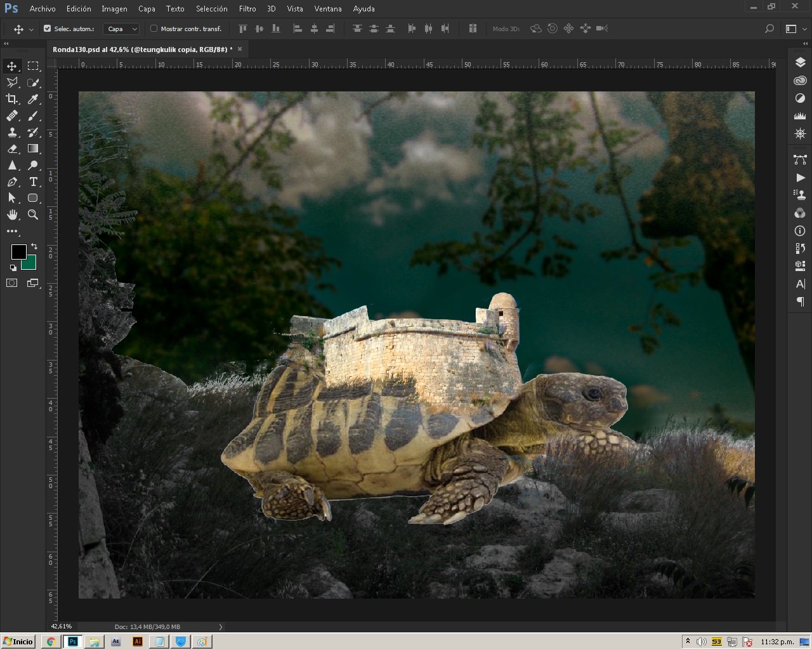Image resolution: width=812 pixels, height=650 pixels.
Task: Open the Navigator ship-wheel panel icon
Action: 800,134
